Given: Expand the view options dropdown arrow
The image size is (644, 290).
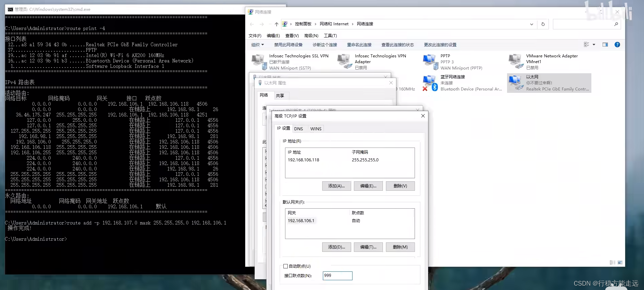Looking at the screenshot, I should click(x=594, y=45).
